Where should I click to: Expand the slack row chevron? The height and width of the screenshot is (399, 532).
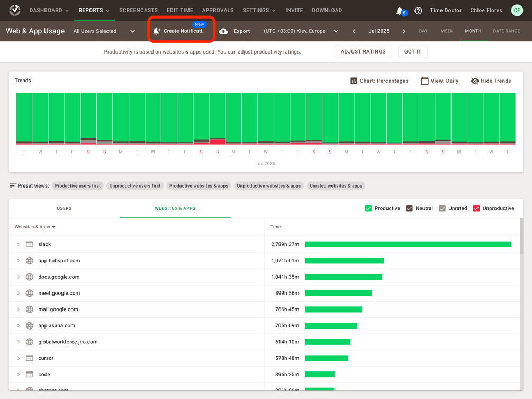19,244
